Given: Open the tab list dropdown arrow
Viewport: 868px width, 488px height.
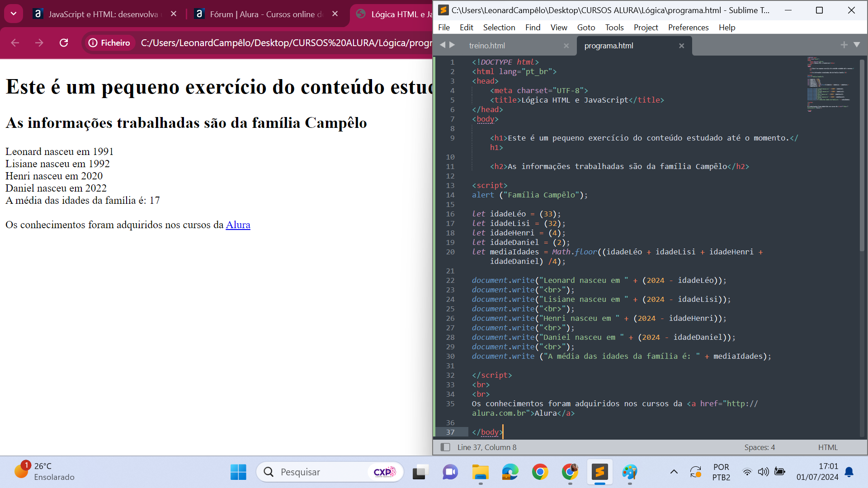Looking at the screenshot, I should 856,45.
